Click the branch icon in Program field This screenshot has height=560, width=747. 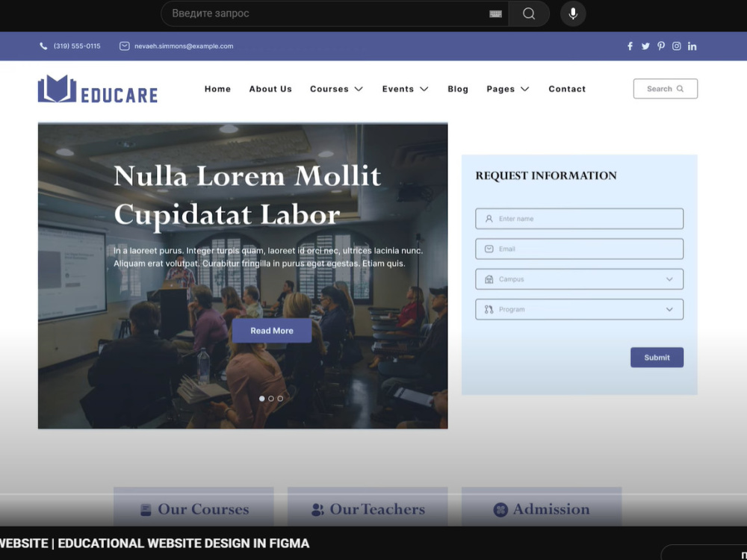(x=489, y=310)
